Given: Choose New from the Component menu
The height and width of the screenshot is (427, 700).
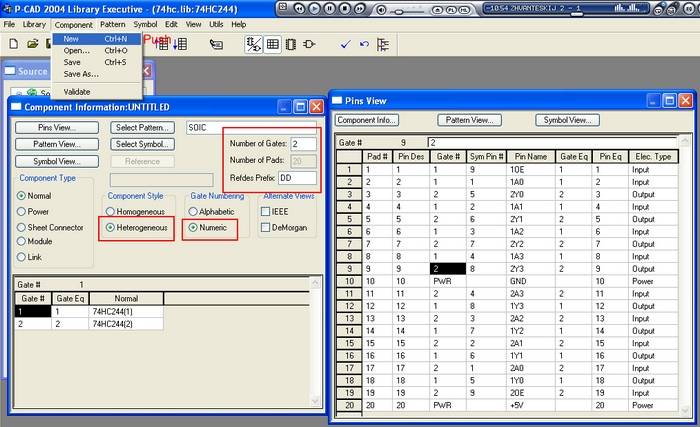Looking at the screenshot, I should (72, 38).
